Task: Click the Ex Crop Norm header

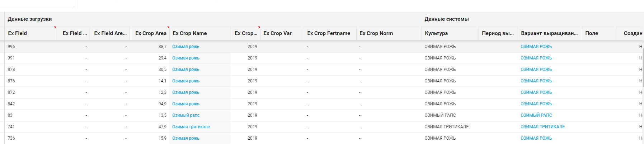Action: pos(376,33)
